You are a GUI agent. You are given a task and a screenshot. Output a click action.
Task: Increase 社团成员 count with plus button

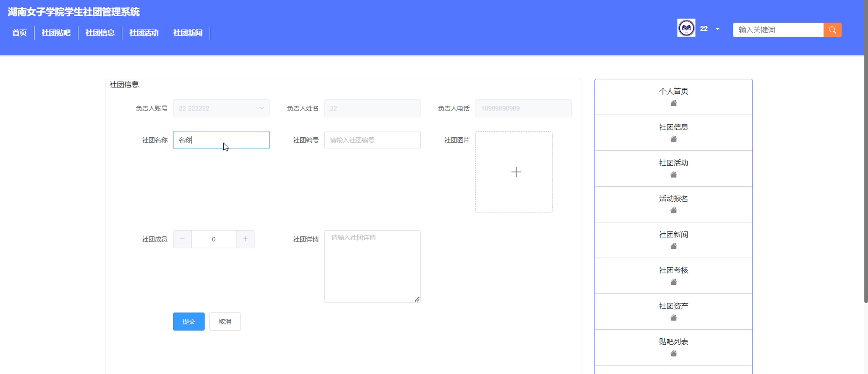click(245, 239)
